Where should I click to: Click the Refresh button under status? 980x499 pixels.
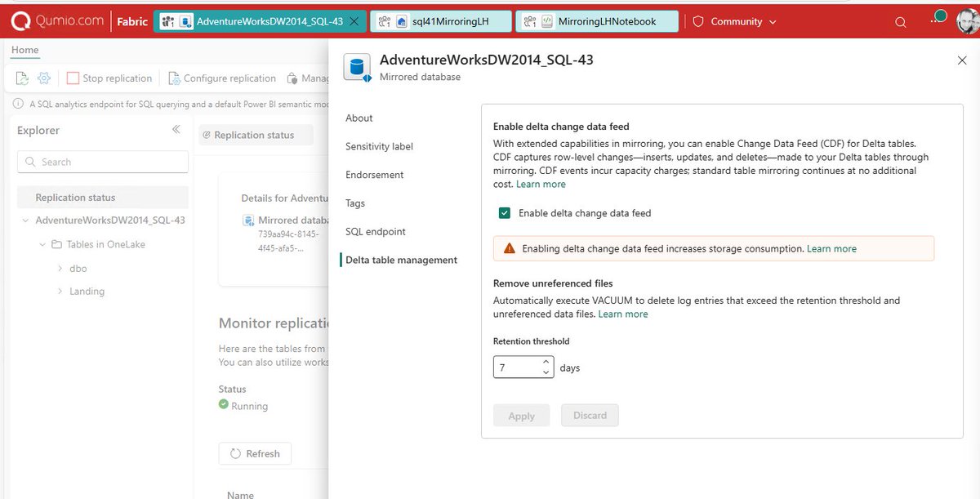pyautogui.click(x=255, y=453)
